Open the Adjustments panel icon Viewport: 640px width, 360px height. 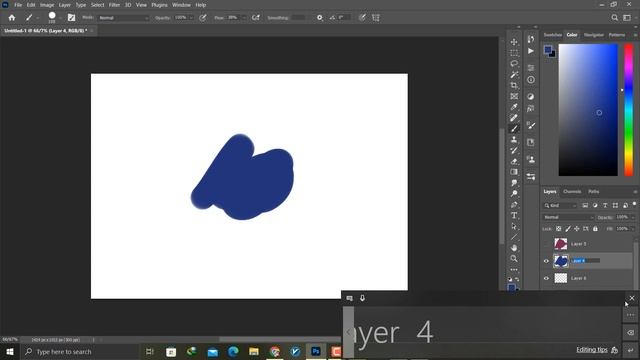(531, 96)
